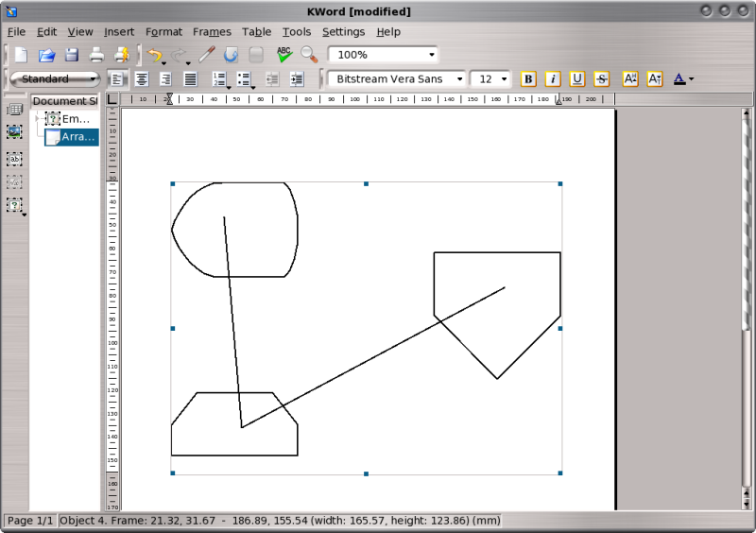Toggle subscript formatting
The width and height of the screenshot is (756, 533).
point(655,78)
